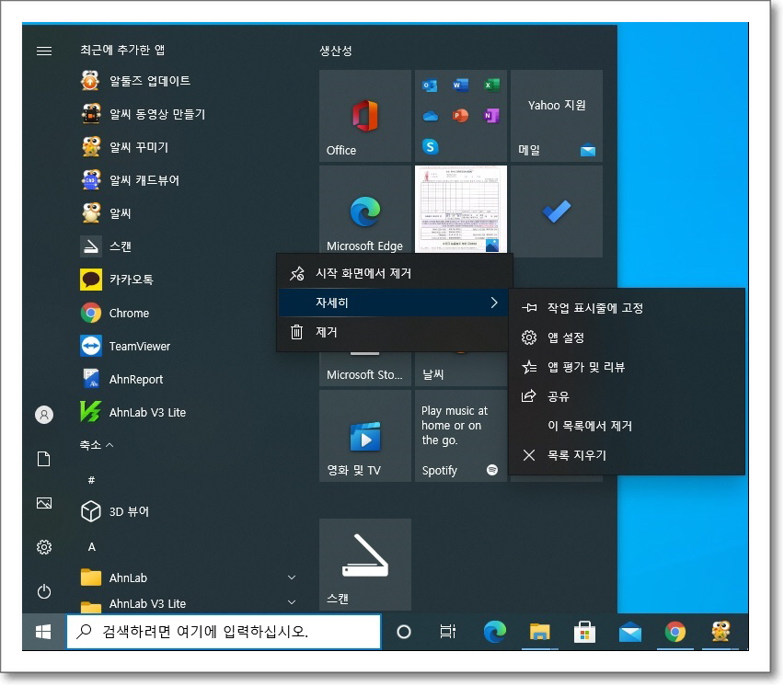Focus the taskbar search box
Viewport: 784px width, 686px height.
tap(224, 632)
